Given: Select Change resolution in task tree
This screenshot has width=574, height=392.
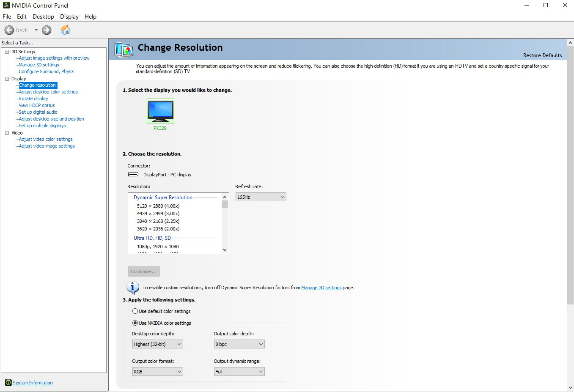Looking at the screenshot, I should point(37,85).
